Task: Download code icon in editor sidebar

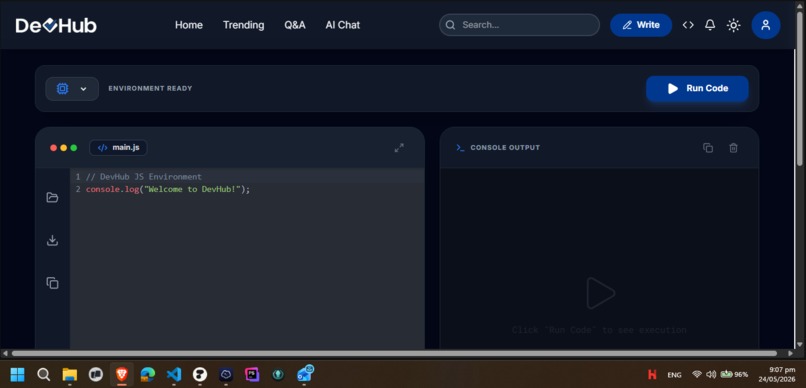Action: coord(52,240)
